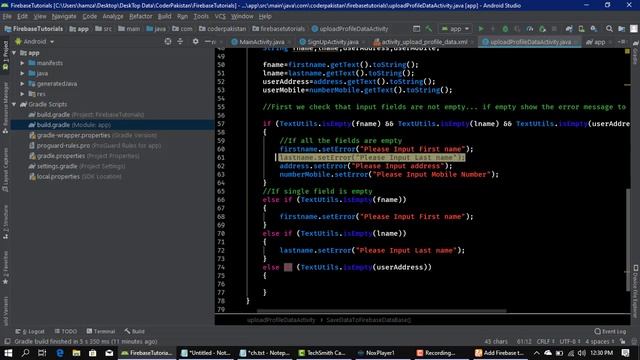Click the Scroll from Source target icon
Image resolution: width=640 pixels, height=360 pixels.
pyautogui.click(x=168, y=41)
